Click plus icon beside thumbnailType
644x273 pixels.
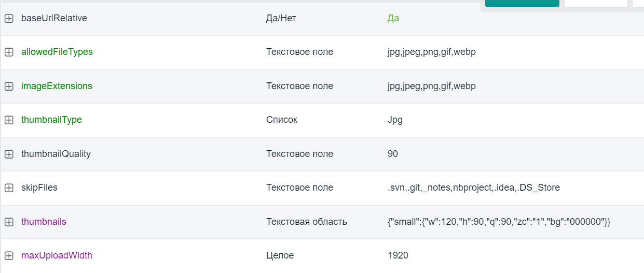point(9,120)
